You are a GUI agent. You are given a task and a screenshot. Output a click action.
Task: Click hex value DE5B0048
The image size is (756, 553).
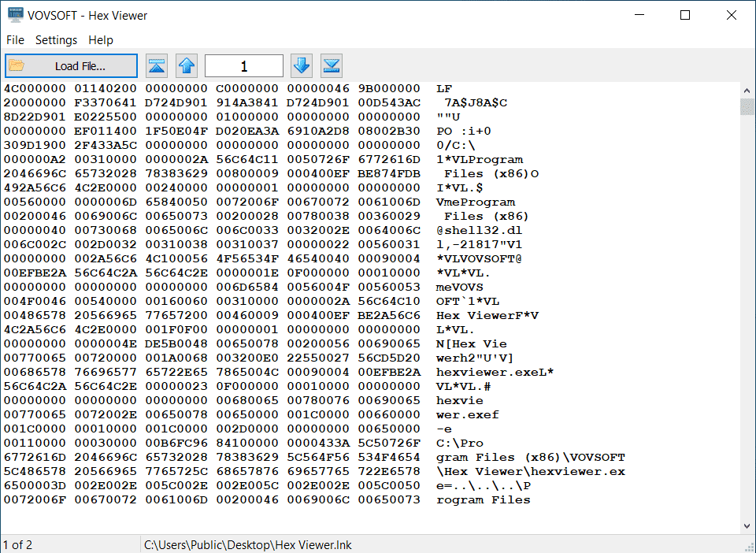[x=176, y=343]
